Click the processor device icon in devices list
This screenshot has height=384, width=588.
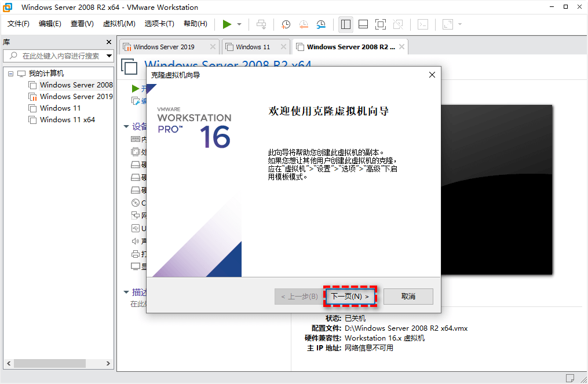pyautogui.click(x=135, y=152)
